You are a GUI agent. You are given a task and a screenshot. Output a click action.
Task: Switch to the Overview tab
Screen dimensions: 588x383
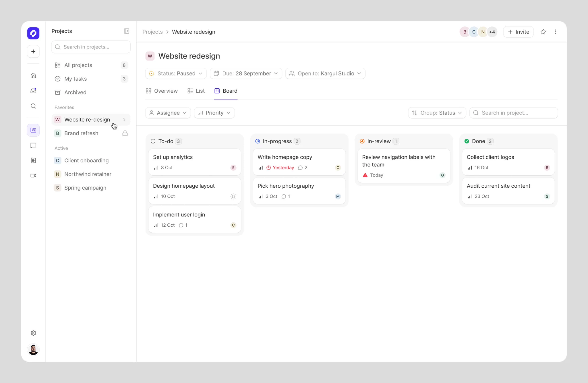point(162,91)
